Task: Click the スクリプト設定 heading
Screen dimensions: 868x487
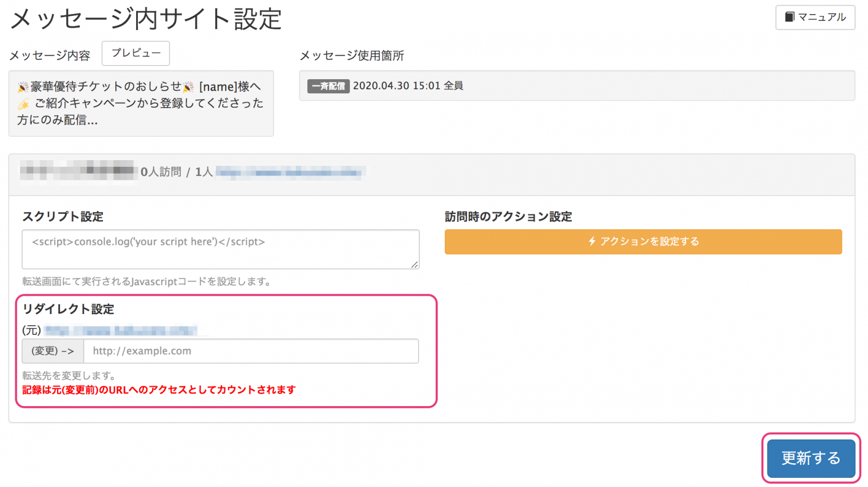Action: click(x=63, y=217)
